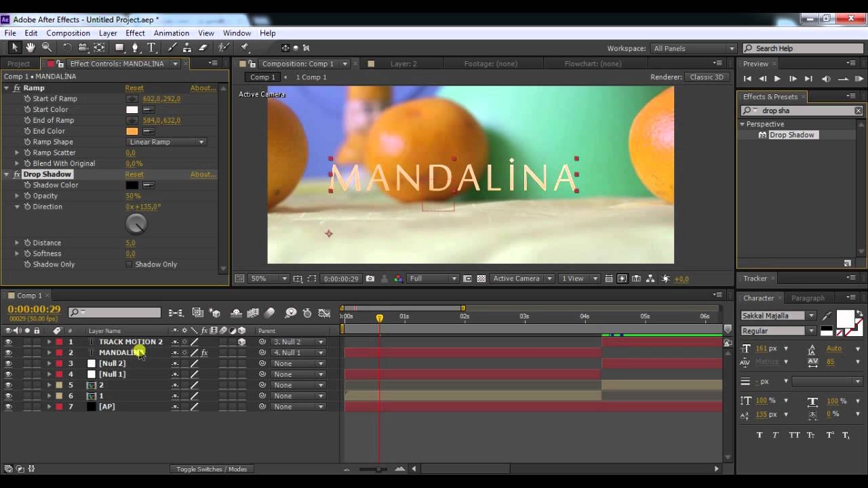
Task: Select Drop Shadow preset in Effects panel
Action: tap(791, 135)
